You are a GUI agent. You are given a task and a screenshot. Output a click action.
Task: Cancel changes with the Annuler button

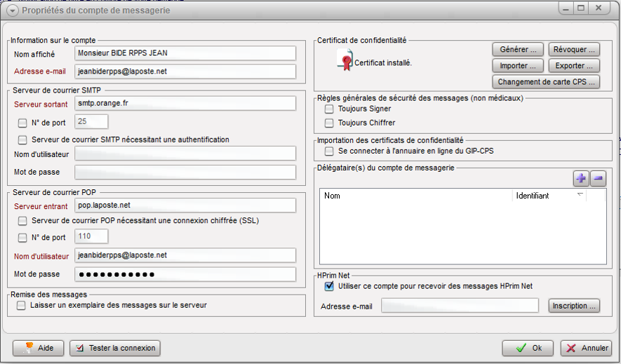(586, 348)
